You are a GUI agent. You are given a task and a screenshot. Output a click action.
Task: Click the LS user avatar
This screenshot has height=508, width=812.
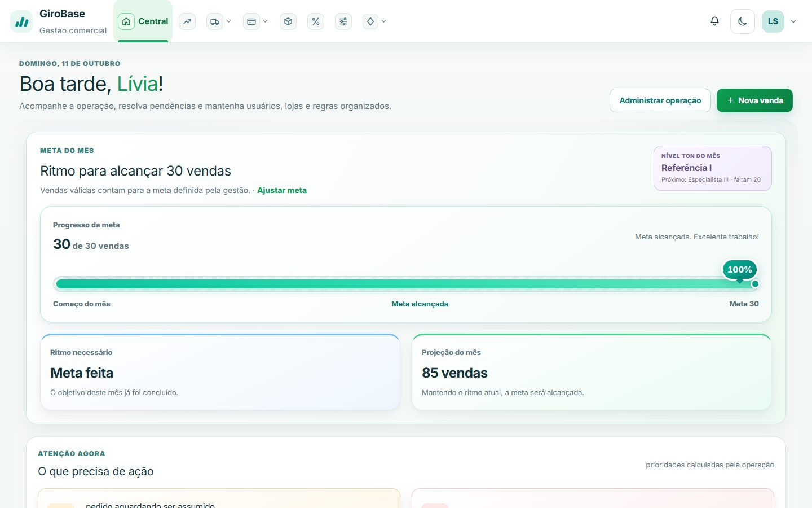tap(773, 21)
